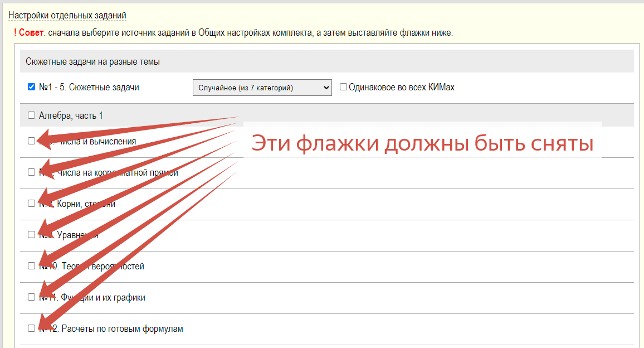The image size is (644, 348).
Task: Open the "Настройки отдельных заданий" link
Action: coord(67,15)
